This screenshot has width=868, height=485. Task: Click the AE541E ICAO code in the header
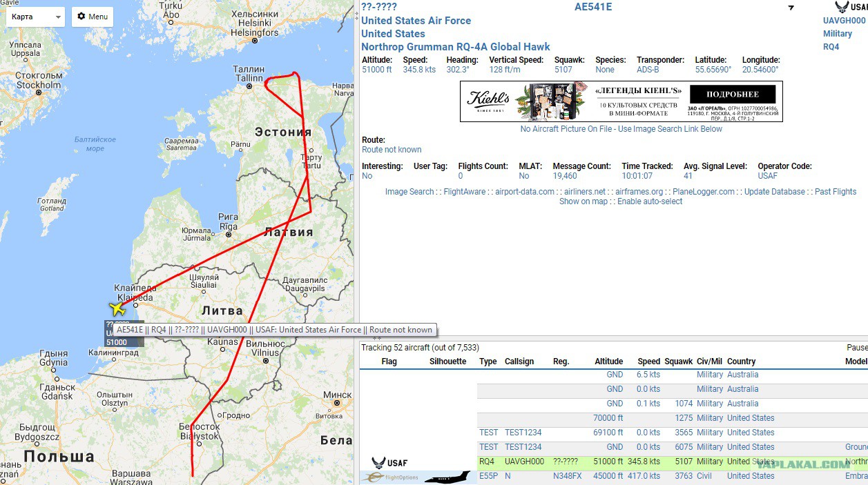pyautogui.click(x=593, y=7)
